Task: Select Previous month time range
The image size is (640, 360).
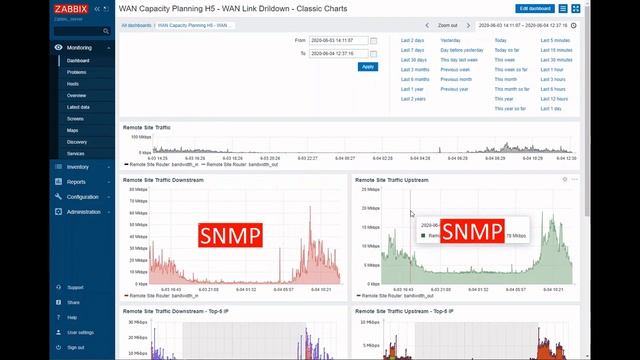Action: pos(456,80)
